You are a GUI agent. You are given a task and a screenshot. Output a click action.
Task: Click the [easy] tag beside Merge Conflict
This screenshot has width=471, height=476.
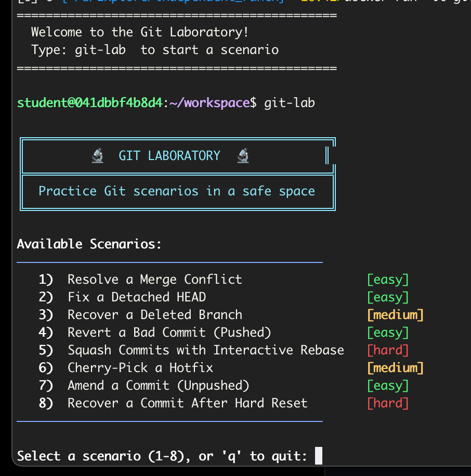[388, 280]
